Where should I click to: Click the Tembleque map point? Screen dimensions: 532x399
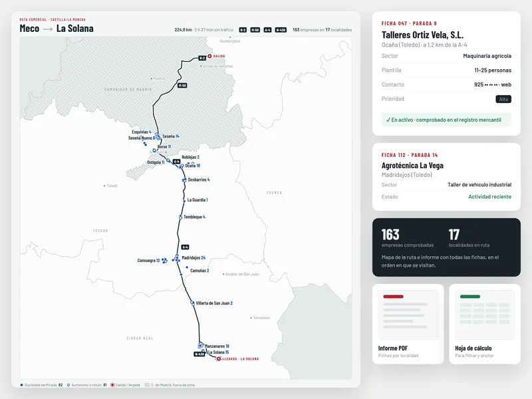[x=180, y=217]
